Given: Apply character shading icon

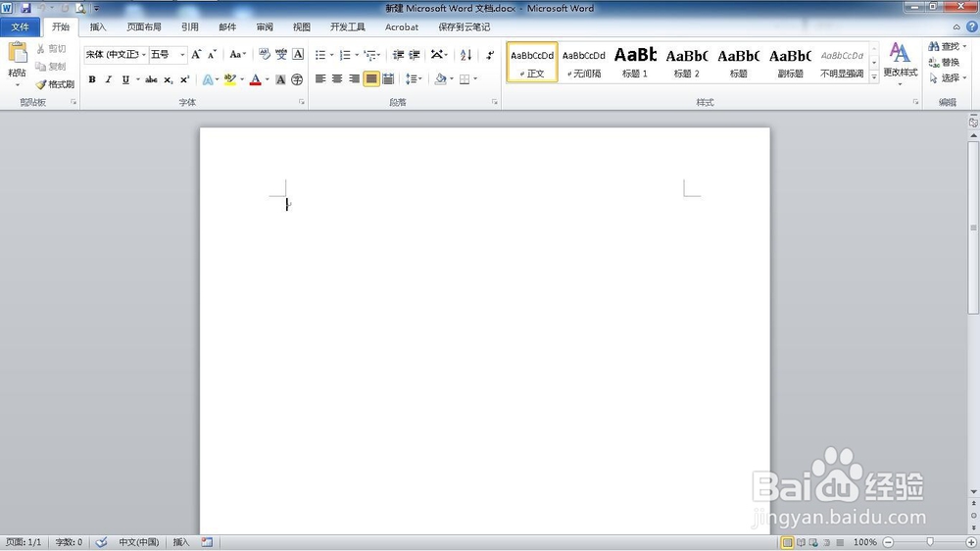Looking at the screenshot, I should (280, 79).
